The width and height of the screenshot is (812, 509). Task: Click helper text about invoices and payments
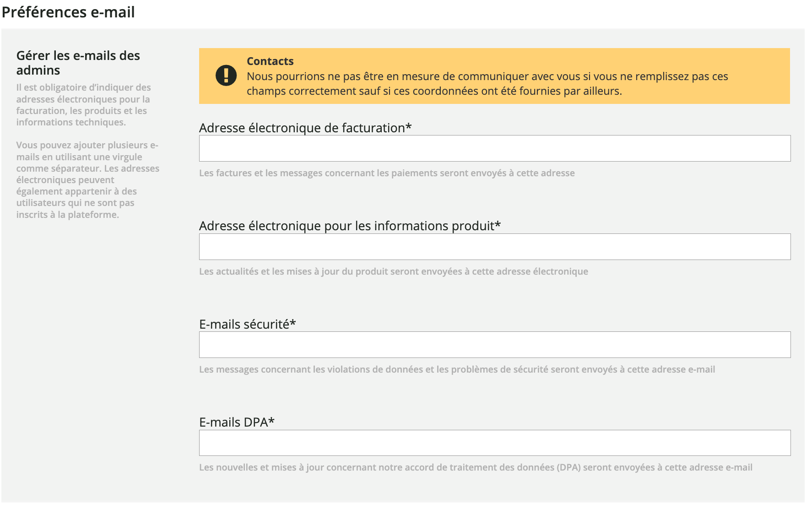[x=387, y=173]
